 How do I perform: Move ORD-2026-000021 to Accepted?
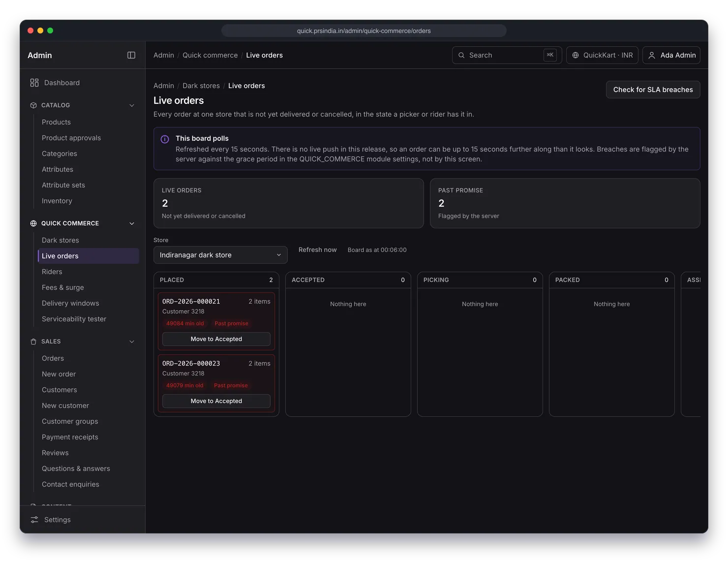click(x=216, y=339)
